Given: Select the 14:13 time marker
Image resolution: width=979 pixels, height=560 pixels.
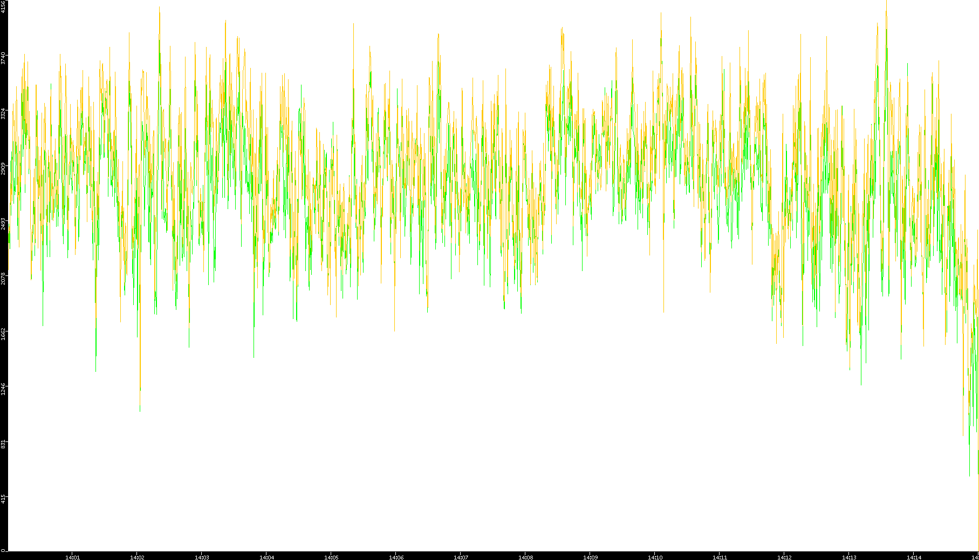Looking at the screenshot, I should pyautogui.click(x=849, y=557).
